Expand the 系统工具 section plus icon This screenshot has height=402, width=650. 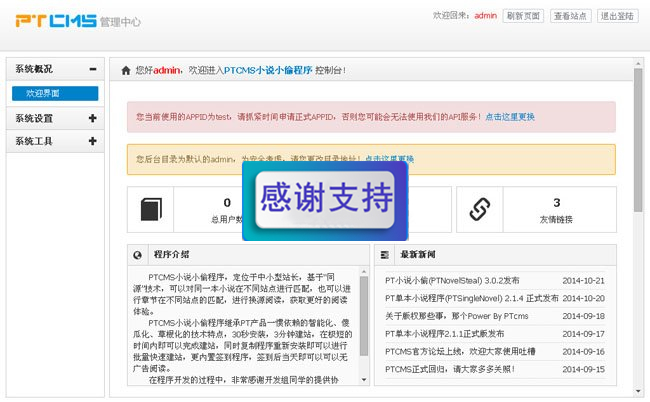[x=92, y=141]
